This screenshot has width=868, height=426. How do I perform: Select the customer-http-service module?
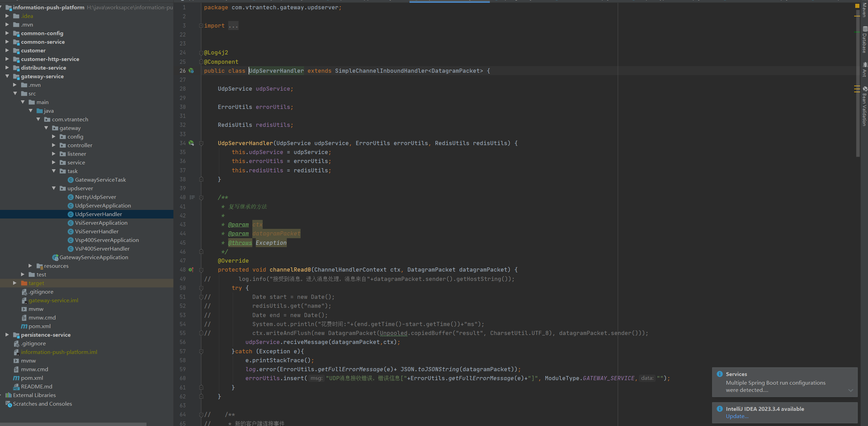(x=50, y=59)
